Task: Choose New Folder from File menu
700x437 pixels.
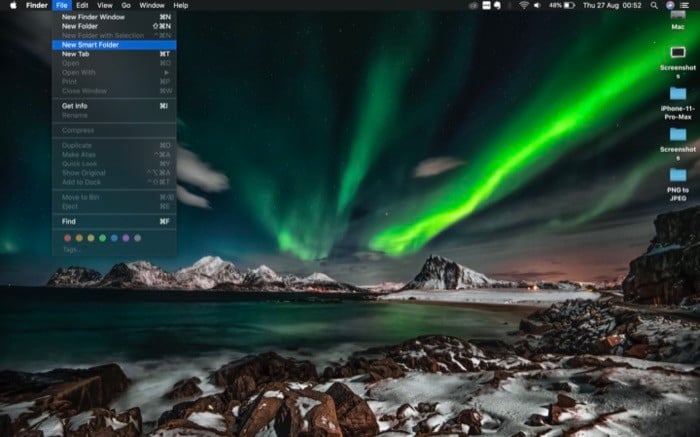Action: tap(114, 26)
